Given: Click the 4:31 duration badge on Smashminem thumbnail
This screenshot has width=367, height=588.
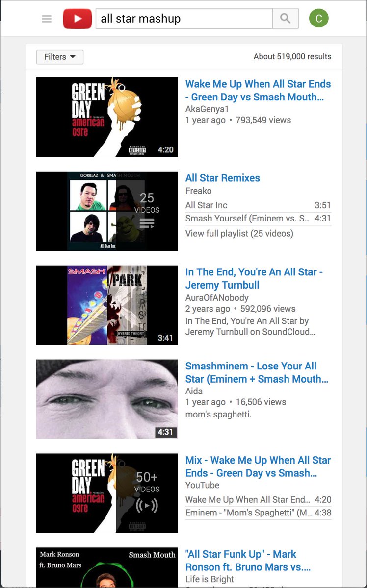Looking at the screenshot, I should [165, 432].
